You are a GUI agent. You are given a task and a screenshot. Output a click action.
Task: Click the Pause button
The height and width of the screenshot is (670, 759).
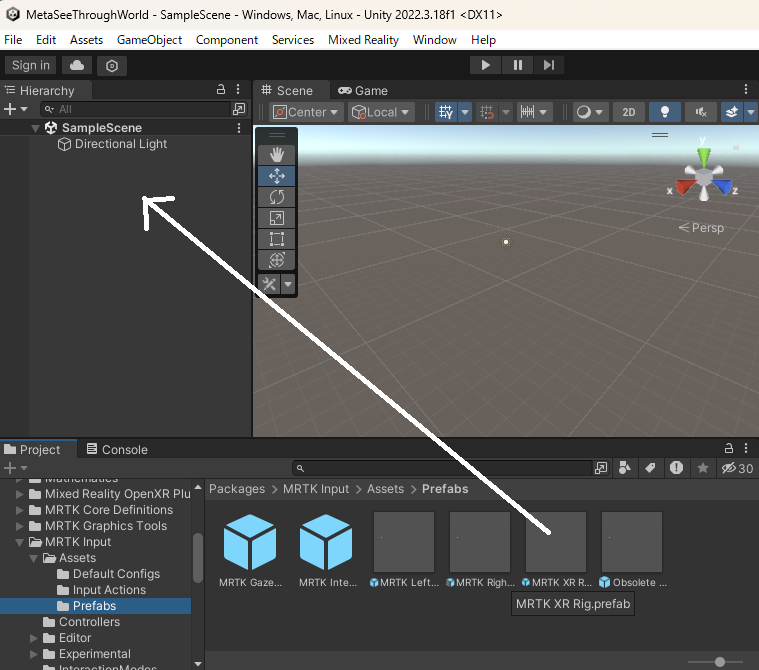click(517, 65)
